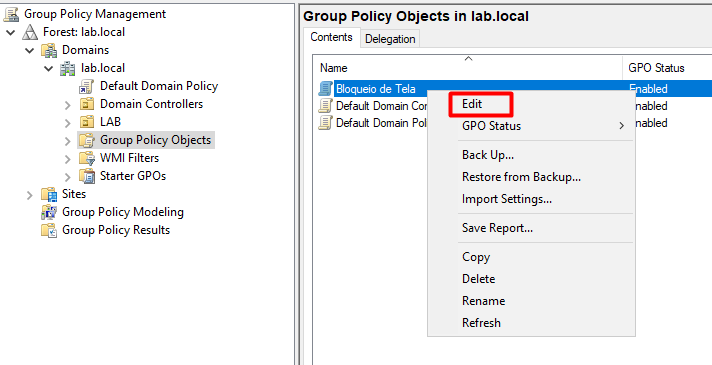
Task: Click the Starter GPOs folder icon
Action: pyautogui.click(x=86, y=176)
